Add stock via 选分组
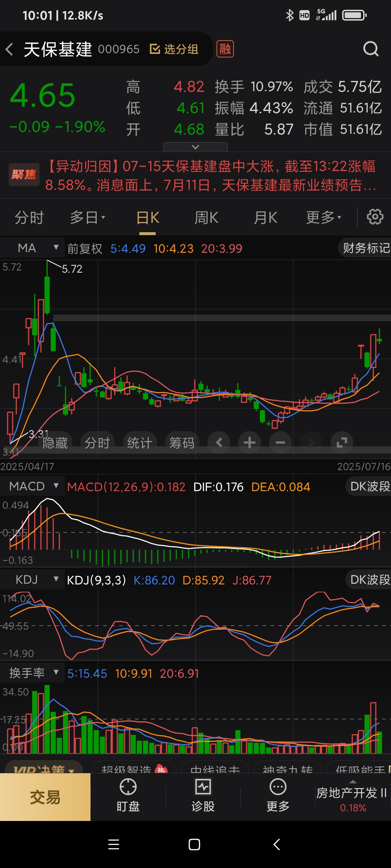Image resolution: width=391 pixels, height=868 pixels. pyautogui.click(x=174, y=49)
